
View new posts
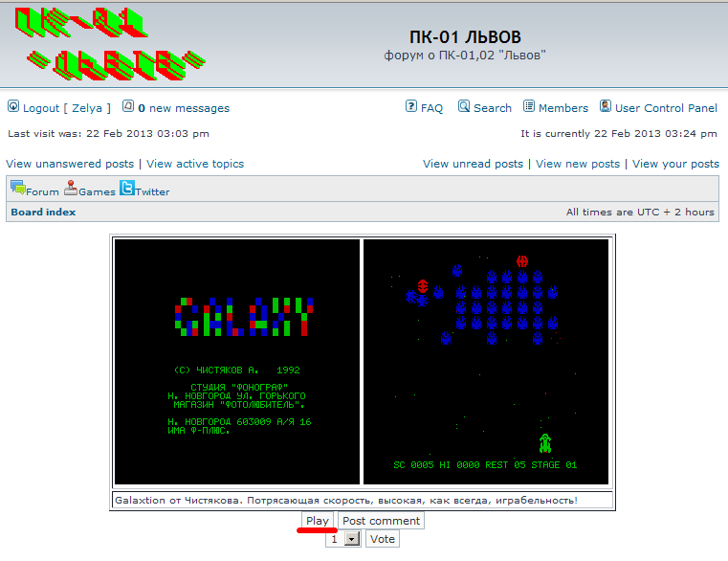click(x=578, y=164)
